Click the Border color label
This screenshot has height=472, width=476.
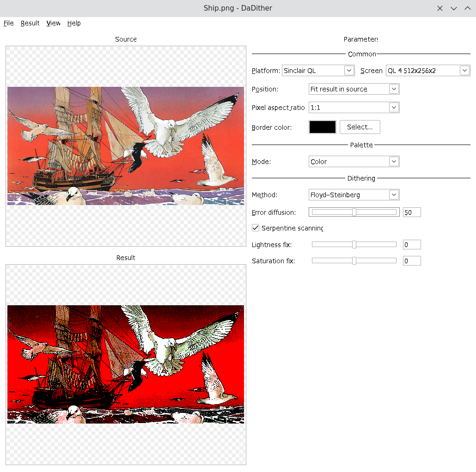coord(272,127)
